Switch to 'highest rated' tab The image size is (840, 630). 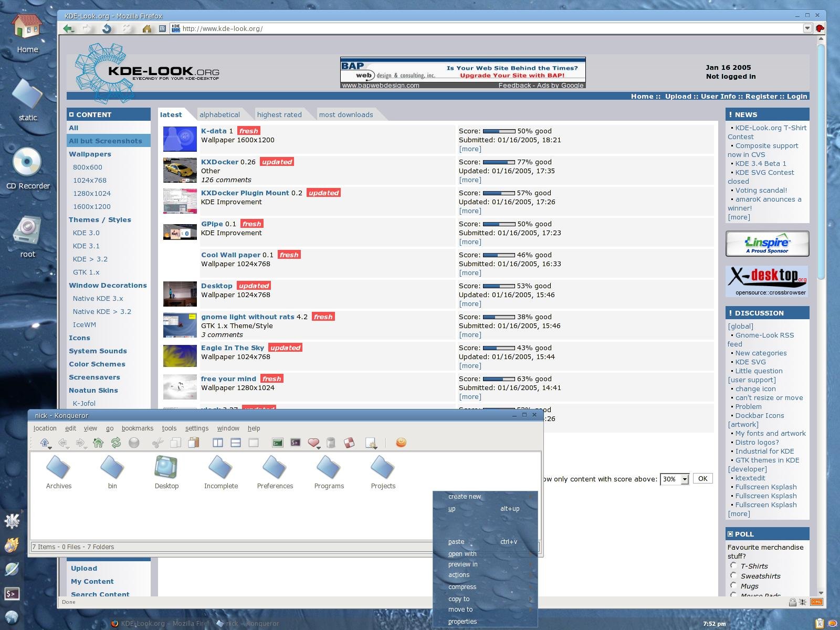tap(279, 114)
